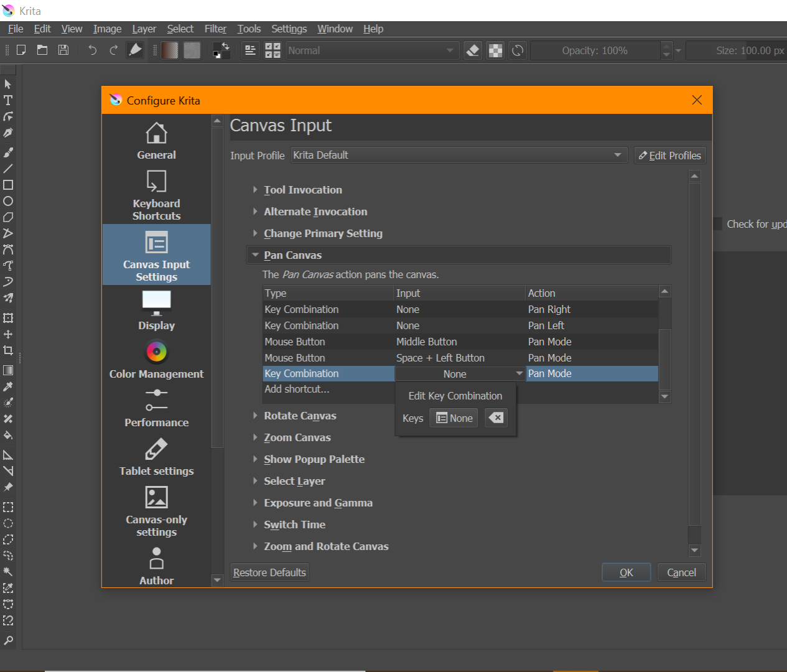Pick the Crop tool
787x672 pixels.
(8, 350)
